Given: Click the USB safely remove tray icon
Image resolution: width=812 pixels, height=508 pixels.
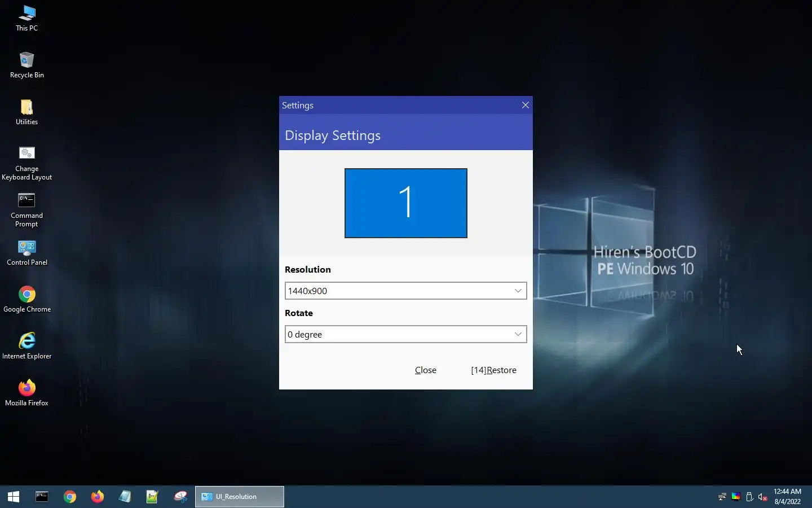Looking at the screenshot, I should [x=749, y=497].
